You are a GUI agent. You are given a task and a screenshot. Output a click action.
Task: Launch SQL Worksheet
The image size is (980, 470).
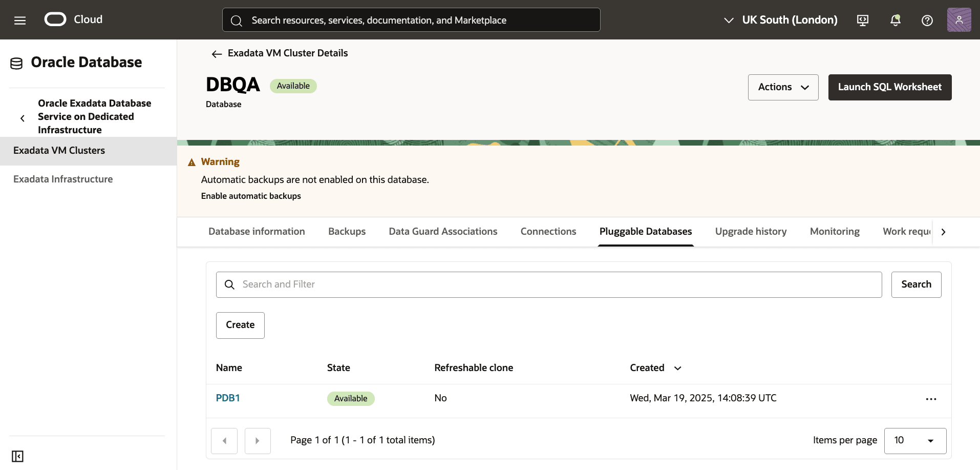coord(890,87)
